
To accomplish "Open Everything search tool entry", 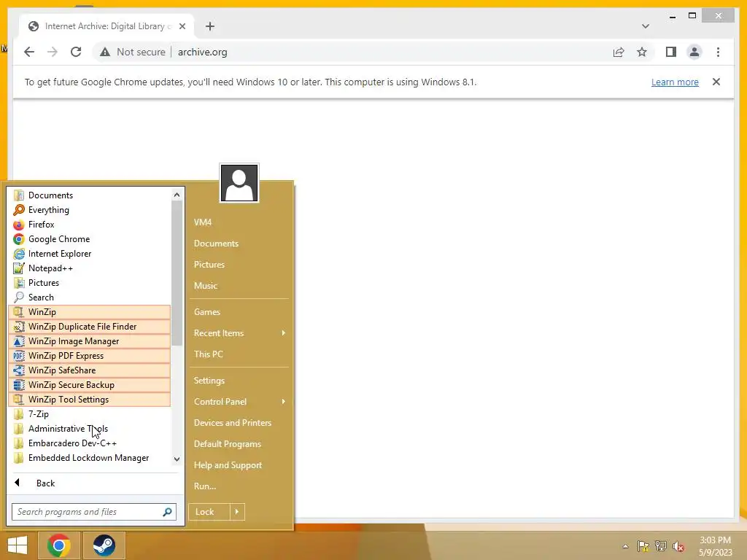I will point(90,210).
